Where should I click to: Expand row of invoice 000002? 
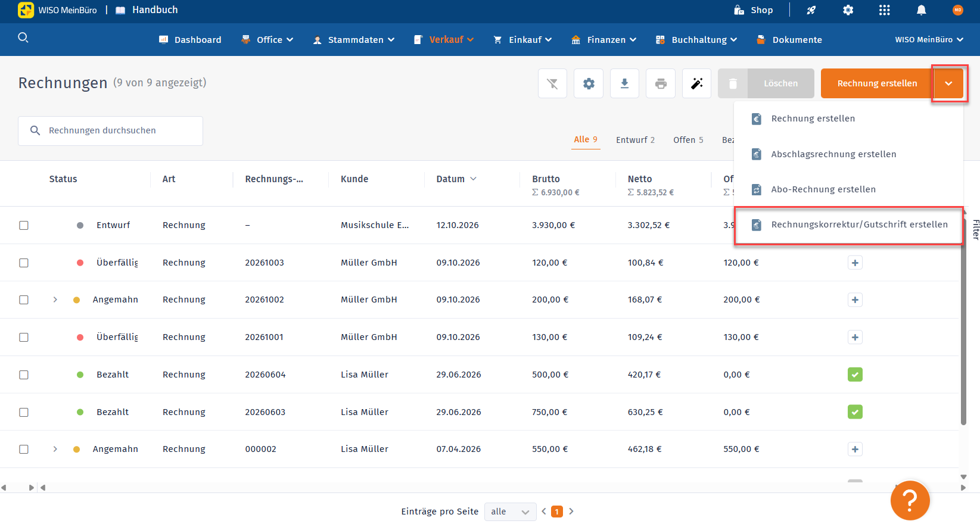pyautogui.click(x=55, y=449)
